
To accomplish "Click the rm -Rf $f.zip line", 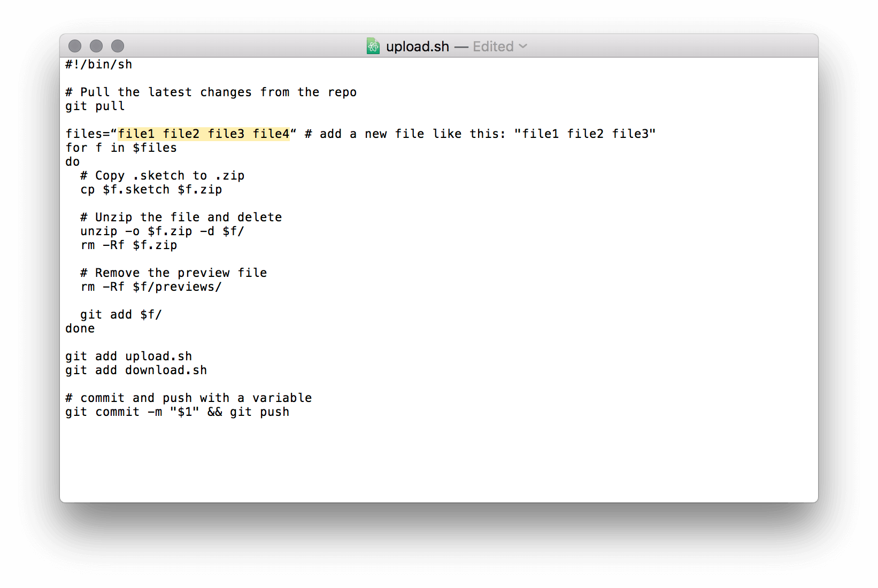I will click(129, 245).
